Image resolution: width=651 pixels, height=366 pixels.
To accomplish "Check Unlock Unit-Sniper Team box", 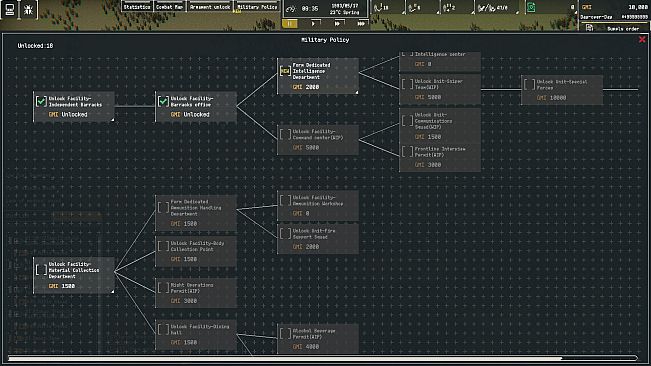I will coord(407,84).
